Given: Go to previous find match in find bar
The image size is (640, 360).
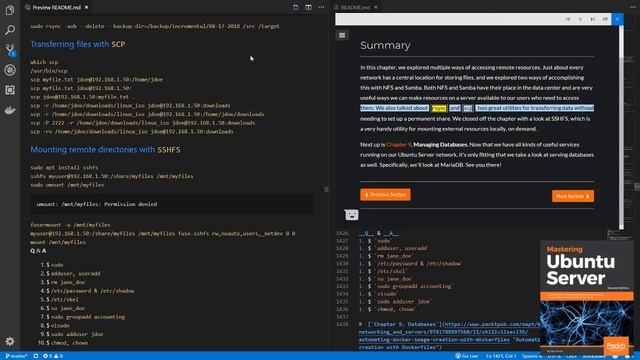Looking at the screenshot, I should coord(568,19).
